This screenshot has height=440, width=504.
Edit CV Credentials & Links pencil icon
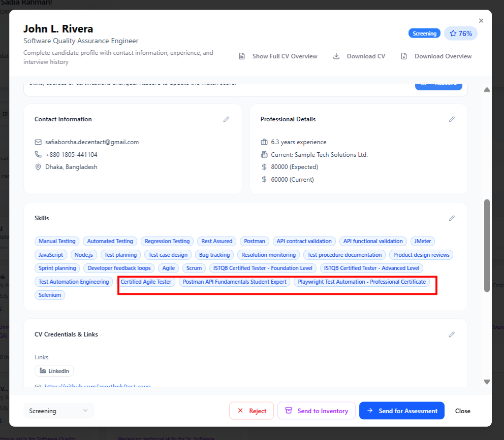(x=452, y=334)
